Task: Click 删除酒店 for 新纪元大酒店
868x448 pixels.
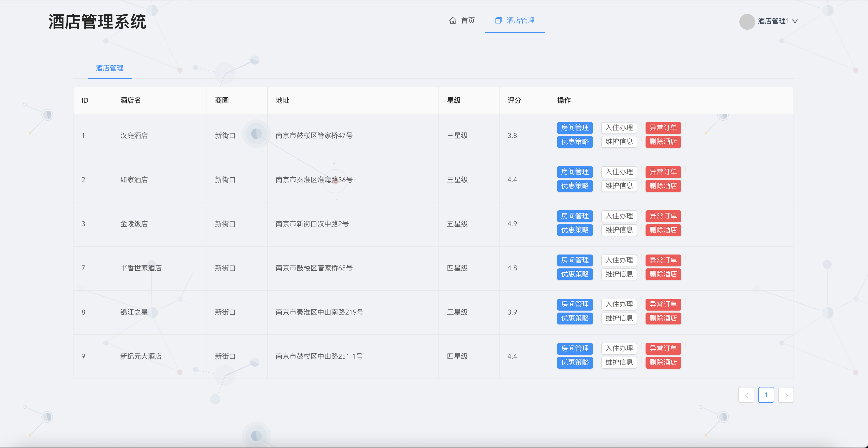Action: (x=663, y=362)
